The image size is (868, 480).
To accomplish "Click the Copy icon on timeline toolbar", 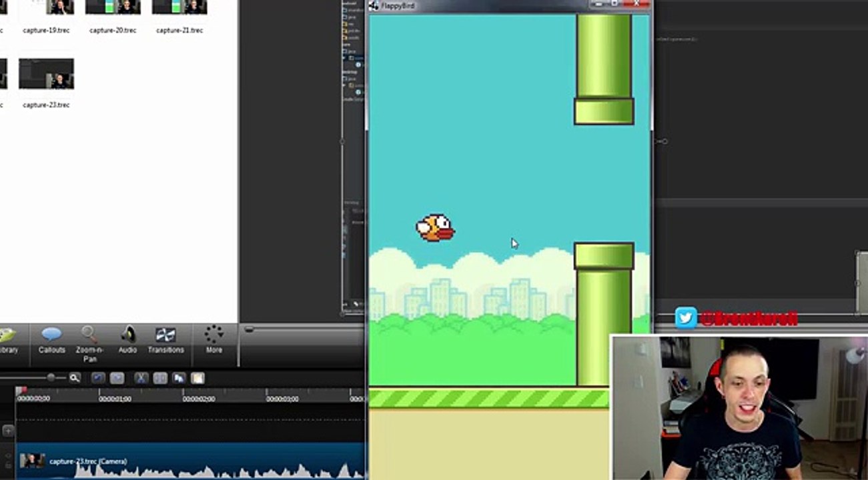I will point(179,378).
